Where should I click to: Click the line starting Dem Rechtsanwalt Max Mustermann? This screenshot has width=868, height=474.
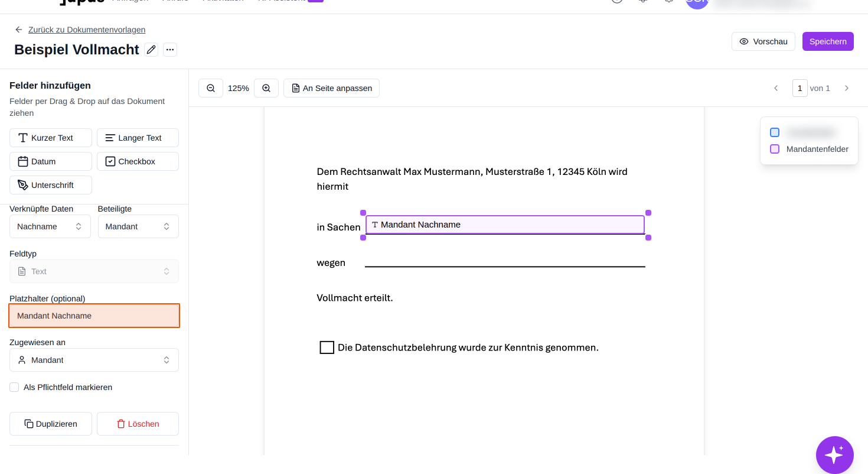tap(472, 172)
